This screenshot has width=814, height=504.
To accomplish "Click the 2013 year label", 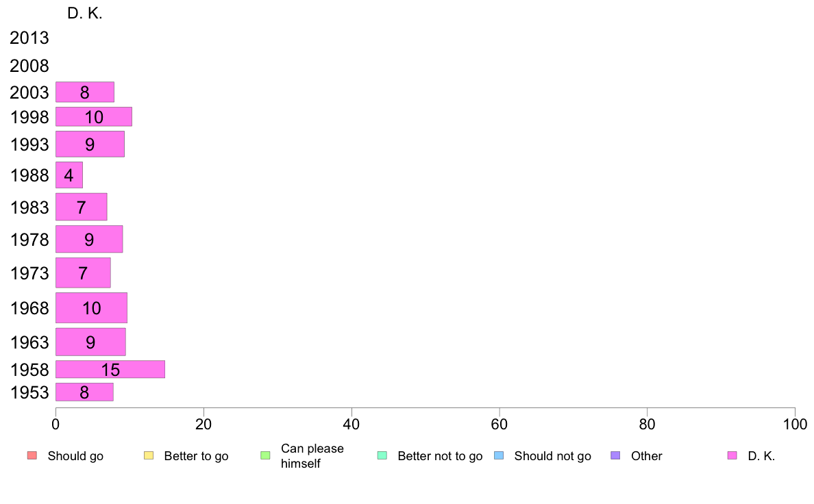I will pos(29,38).
